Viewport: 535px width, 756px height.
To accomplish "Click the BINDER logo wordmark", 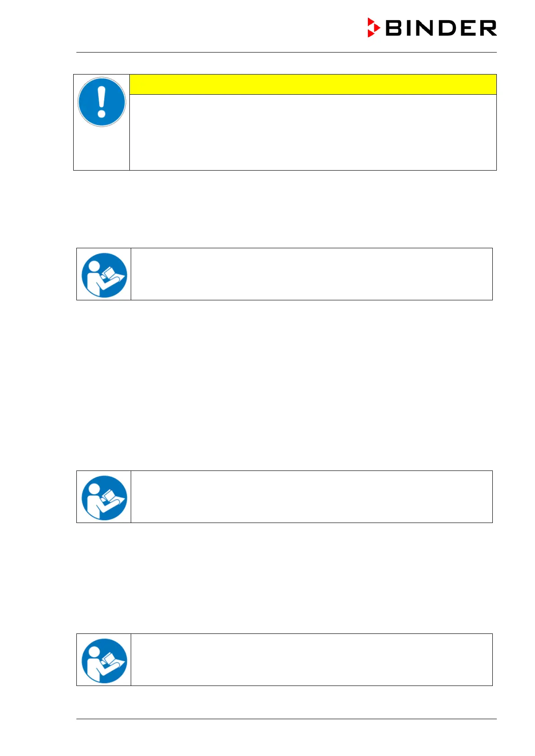I will 441,28.
